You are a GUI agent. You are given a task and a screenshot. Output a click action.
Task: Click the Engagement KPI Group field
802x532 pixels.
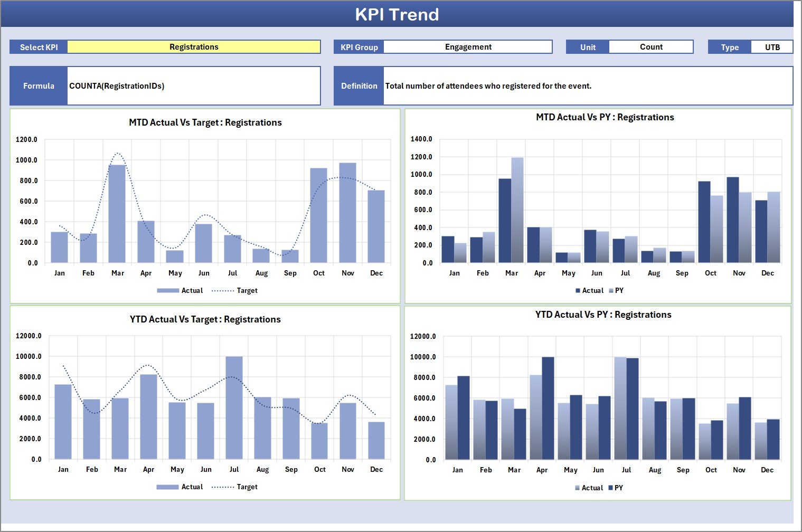[x=468, y=46]
